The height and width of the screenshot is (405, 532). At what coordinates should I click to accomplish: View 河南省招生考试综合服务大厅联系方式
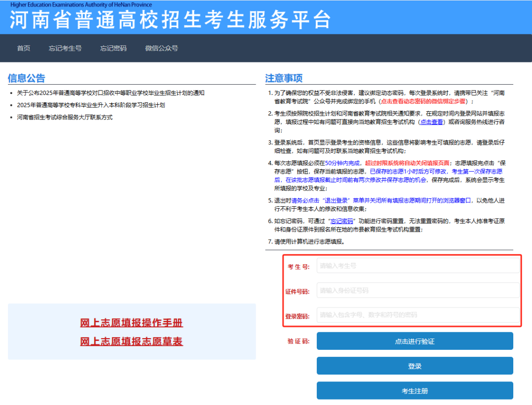point(64,117)
